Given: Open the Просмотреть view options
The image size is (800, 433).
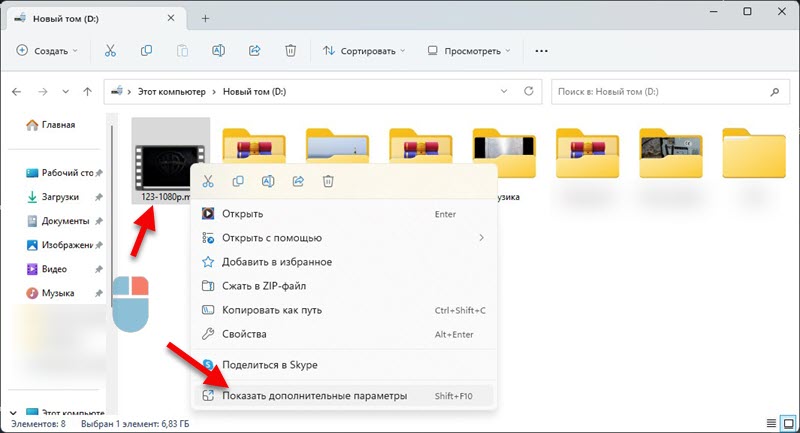Looking at the screenshot, I should pos(468,50).
